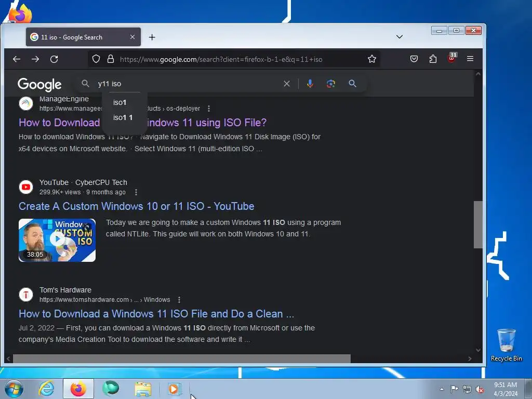Launch Internet Explorer from taskbar

(46, 389)
